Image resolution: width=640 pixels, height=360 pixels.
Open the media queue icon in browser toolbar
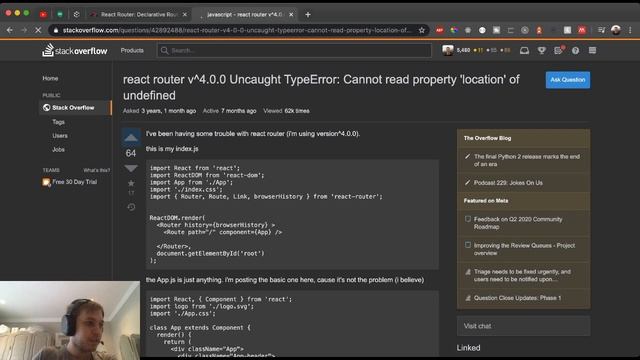click(x=601, y=30)
